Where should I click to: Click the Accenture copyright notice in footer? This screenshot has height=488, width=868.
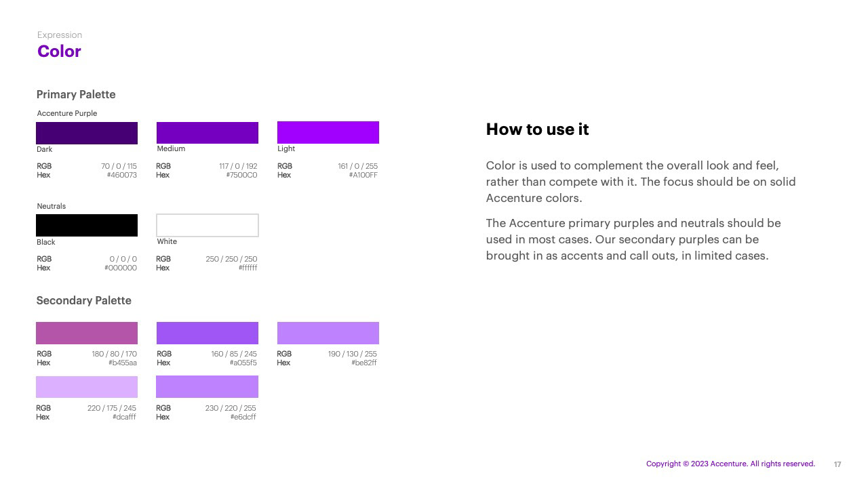(730, 464)
